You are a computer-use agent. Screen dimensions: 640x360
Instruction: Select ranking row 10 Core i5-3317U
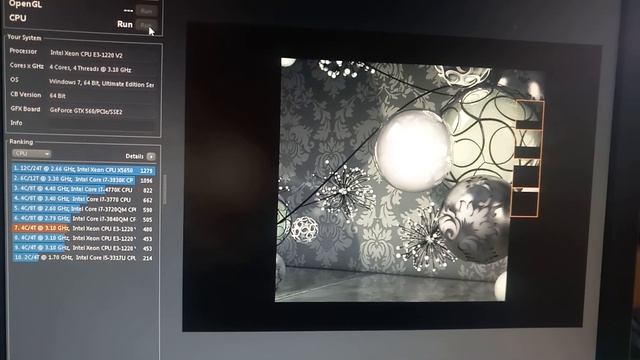point(83,258)
